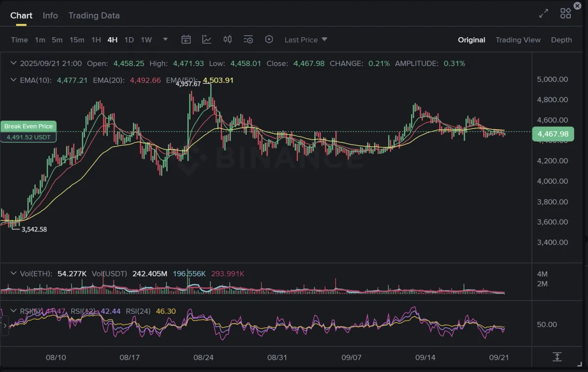The width and height of the screenshot is (588, 372).
Task: Click the auto-fit price scale icon
Action: [x=557, y=357]
